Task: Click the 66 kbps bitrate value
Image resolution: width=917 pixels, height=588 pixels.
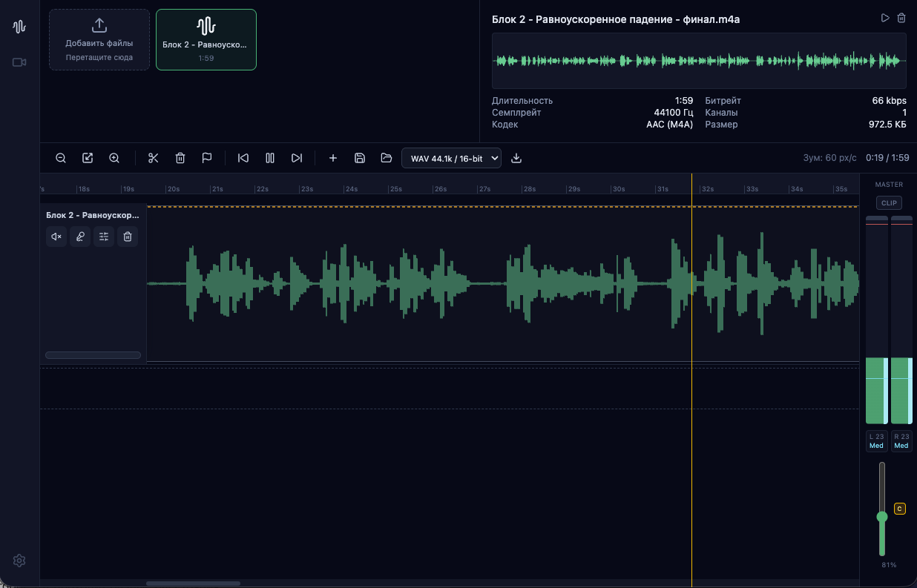Action: pyautogui.click(x=889, y=101)
